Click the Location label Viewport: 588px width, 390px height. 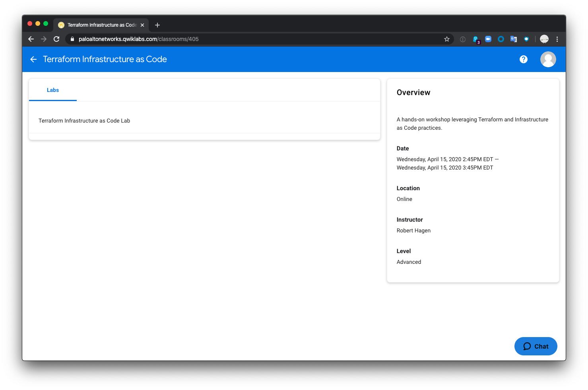click(408, 188)
